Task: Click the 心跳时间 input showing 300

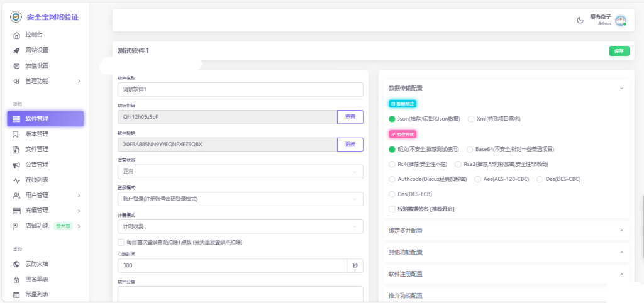Action: [x=233, y=266]
